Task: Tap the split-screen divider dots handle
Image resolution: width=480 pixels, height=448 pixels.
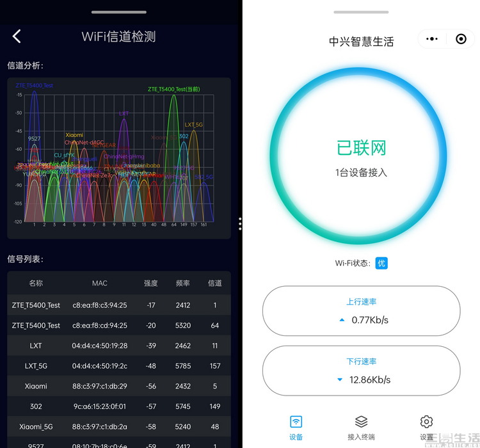Action: [240, 224]
